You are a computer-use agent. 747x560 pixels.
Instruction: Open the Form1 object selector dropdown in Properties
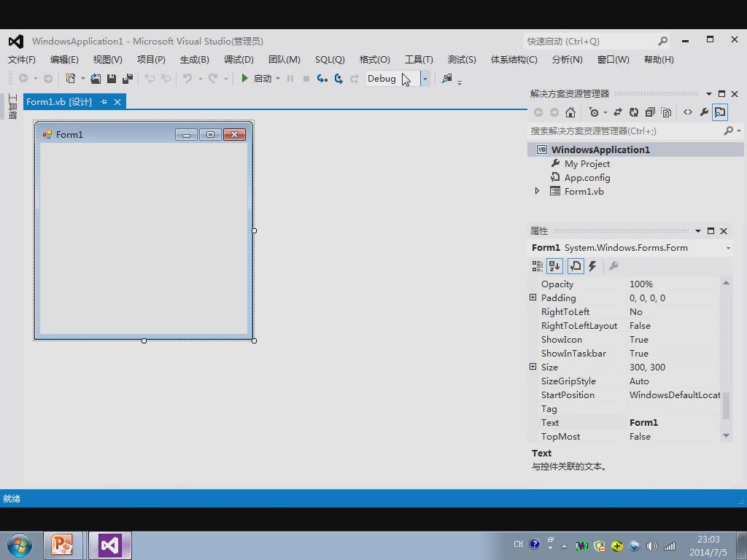pos(728,248)
